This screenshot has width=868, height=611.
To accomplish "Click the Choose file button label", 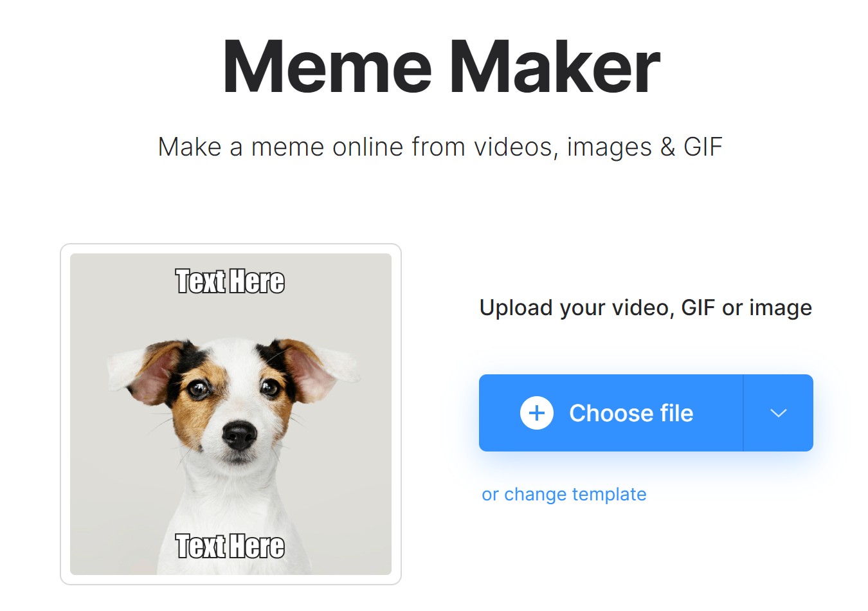I will click(631, 413).
